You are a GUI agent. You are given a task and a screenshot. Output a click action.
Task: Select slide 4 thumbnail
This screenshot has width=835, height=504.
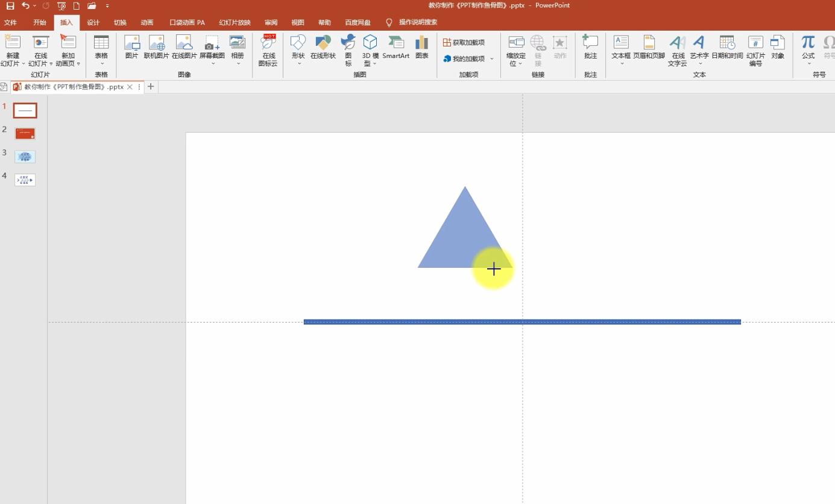(25, 180)
